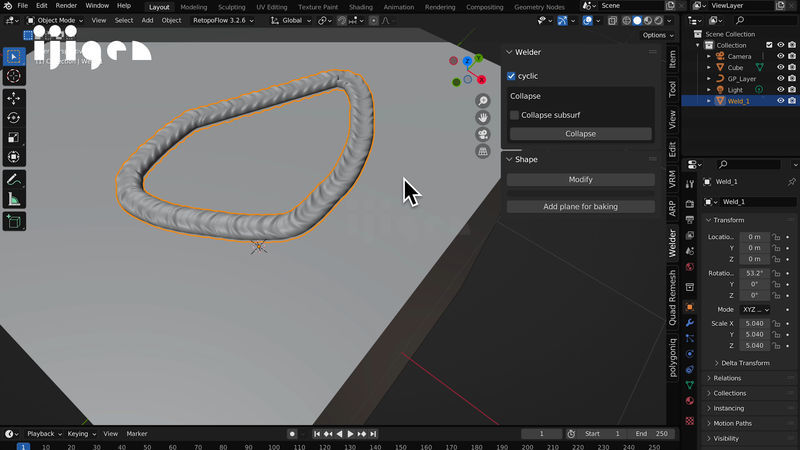The height and width of the screenshot is (450, 800).
Task: Open the Options dropdown
Action: coord(658,35)
